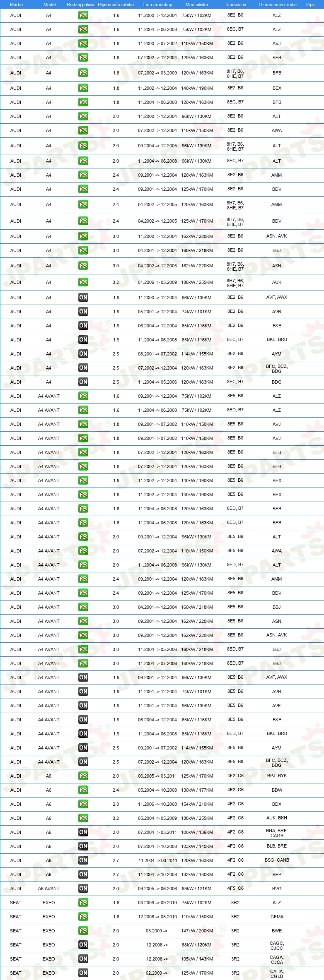Image resolution: width=324 pixels, height=980 pixels.
Task: Click the diesel ON icon for Seat Exeo 125kW CAHA
Action: (83, 973)
